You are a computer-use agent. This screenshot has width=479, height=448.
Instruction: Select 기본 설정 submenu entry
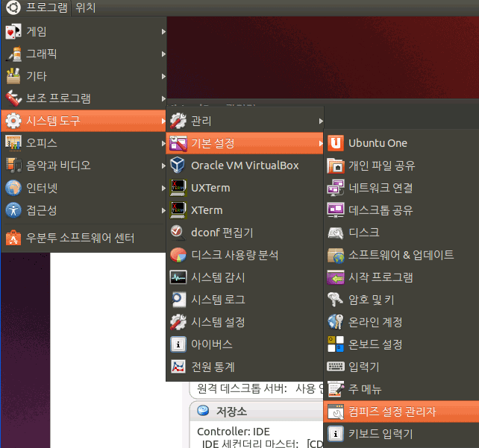(x=245, y=143)
